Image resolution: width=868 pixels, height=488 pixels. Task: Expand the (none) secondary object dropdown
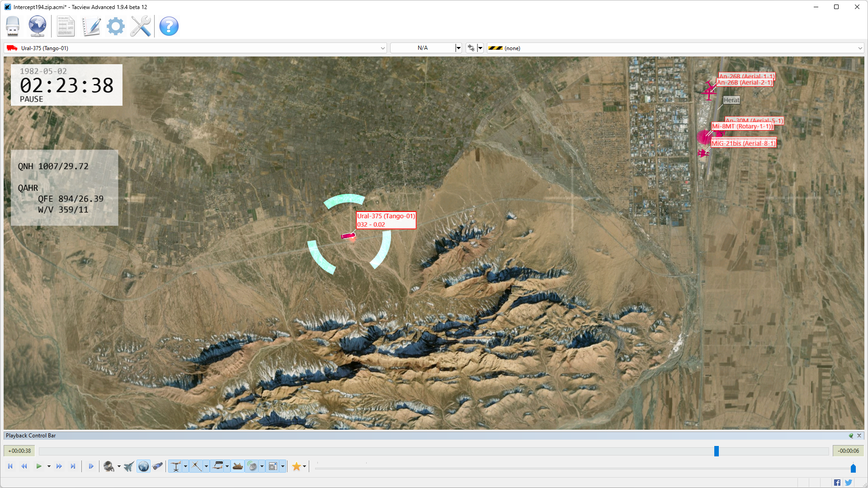(x=860, y=48)
